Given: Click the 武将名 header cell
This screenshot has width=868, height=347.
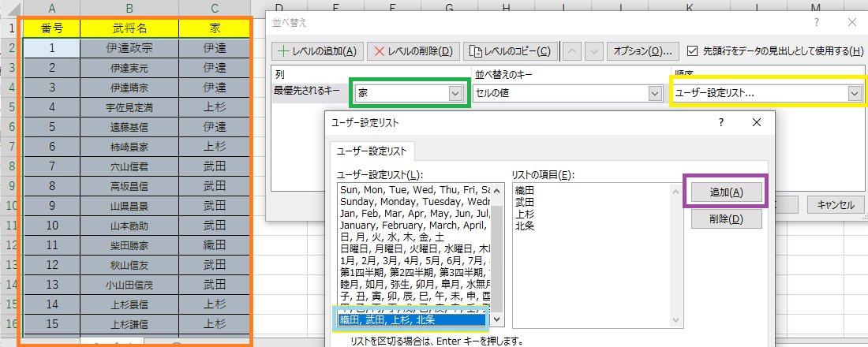Looking at the screenshot, I should (x=129, y=28).
